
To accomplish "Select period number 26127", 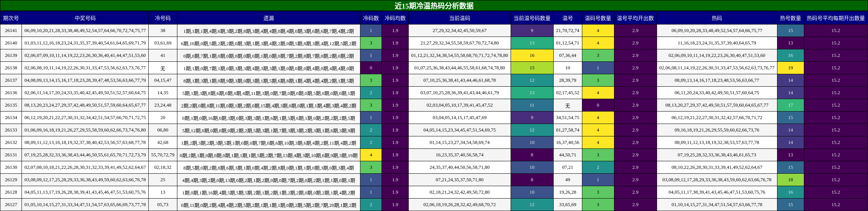I will [11, 205].
